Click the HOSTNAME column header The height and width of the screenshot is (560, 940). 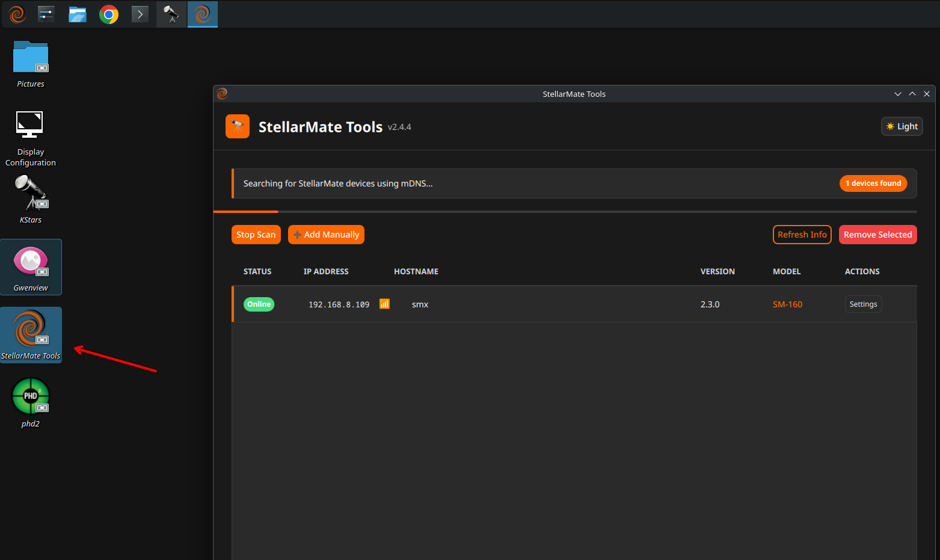[416, 271]
